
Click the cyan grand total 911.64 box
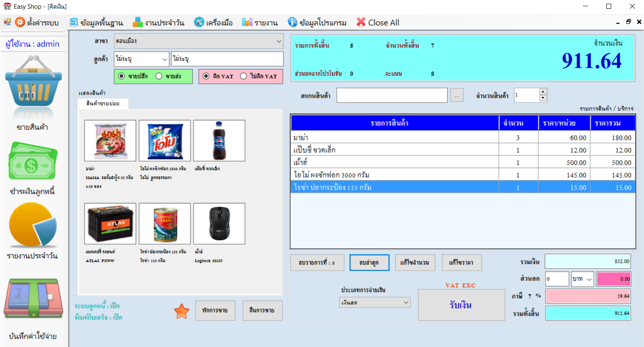[x=588, y=313]
